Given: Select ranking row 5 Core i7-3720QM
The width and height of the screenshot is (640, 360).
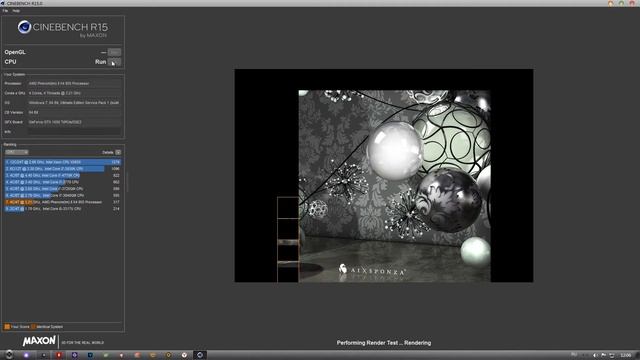Looking at the screenshot, I should 63,189.
